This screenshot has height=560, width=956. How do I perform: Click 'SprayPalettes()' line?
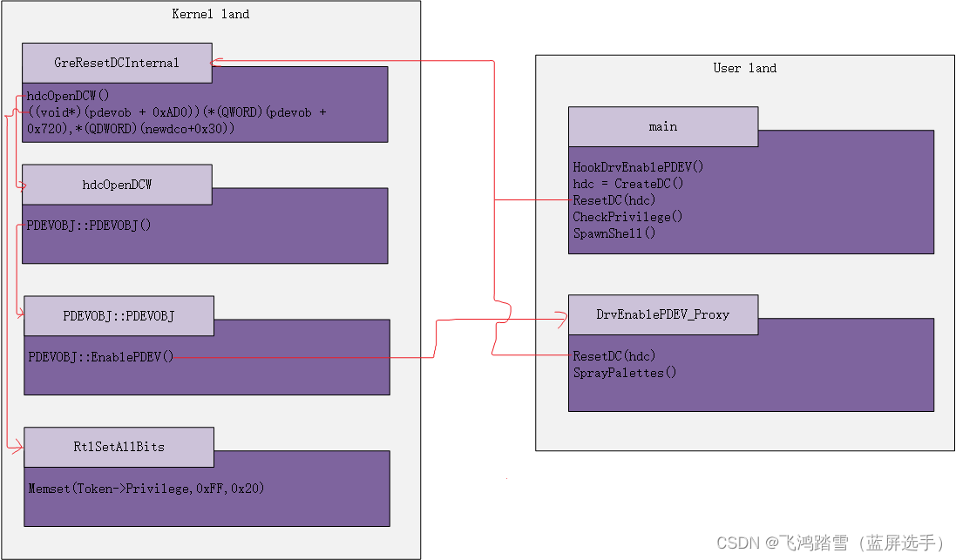[624, 373]
